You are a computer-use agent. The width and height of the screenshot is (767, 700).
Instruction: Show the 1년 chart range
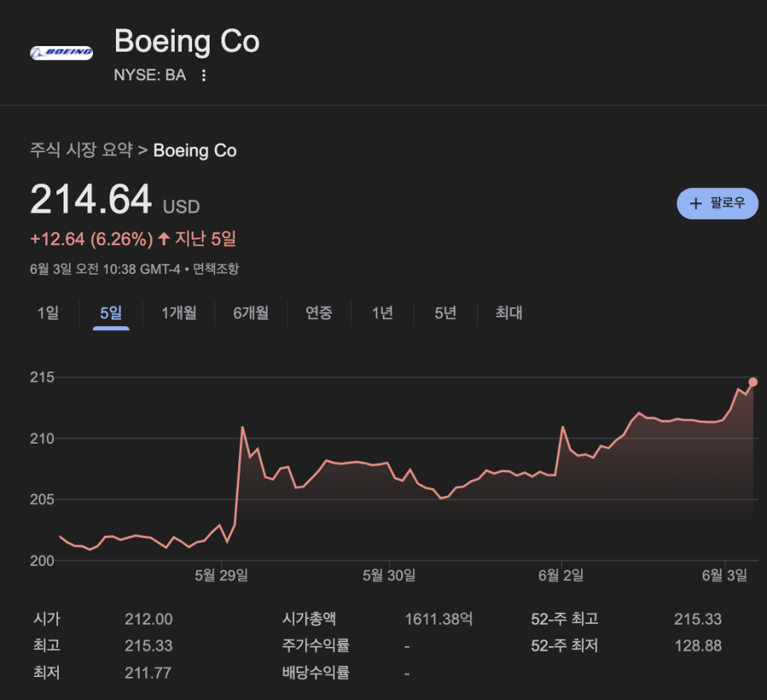(x=383, y=313)
